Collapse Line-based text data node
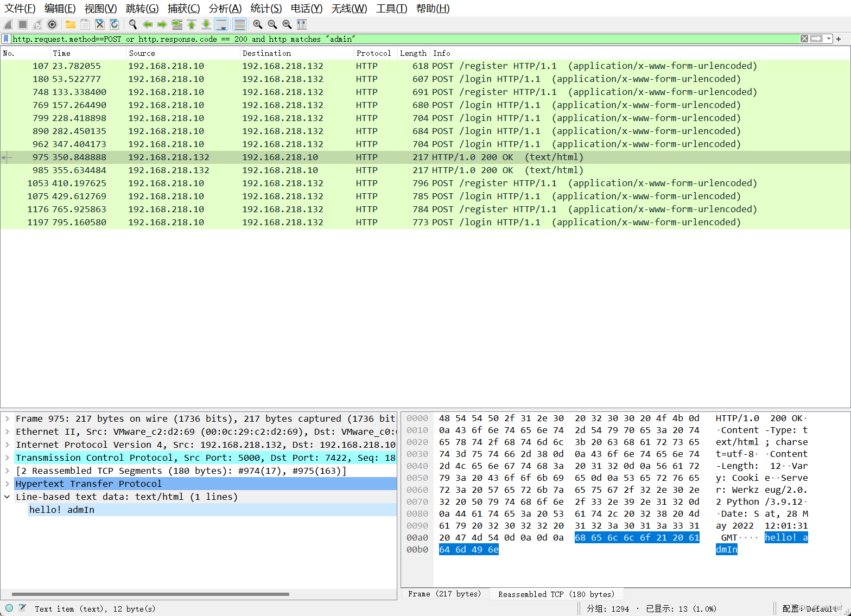 click(7, 497)
